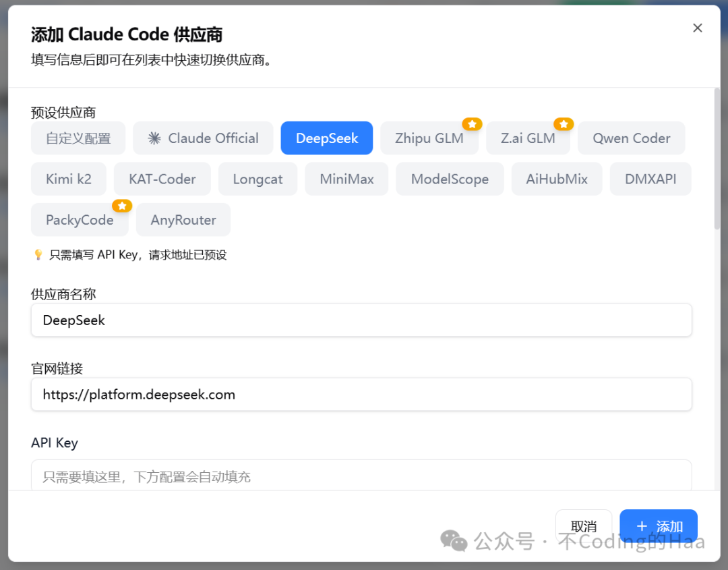Pick the ModelScope preset
This screenshot has width=728, height=570.
(x=450, y=179)
